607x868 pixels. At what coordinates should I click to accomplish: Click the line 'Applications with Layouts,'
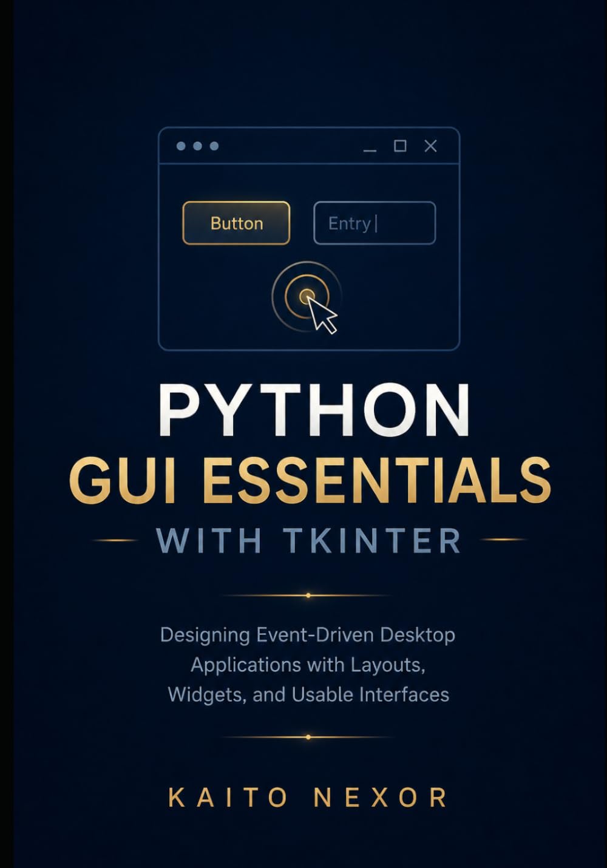[x=308, y=665]
